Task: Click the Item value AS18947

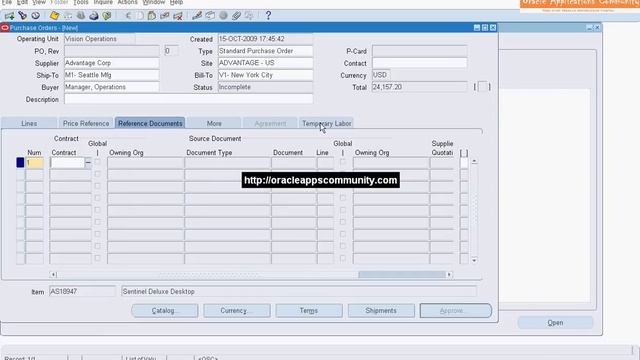Action: pos(82,291)
